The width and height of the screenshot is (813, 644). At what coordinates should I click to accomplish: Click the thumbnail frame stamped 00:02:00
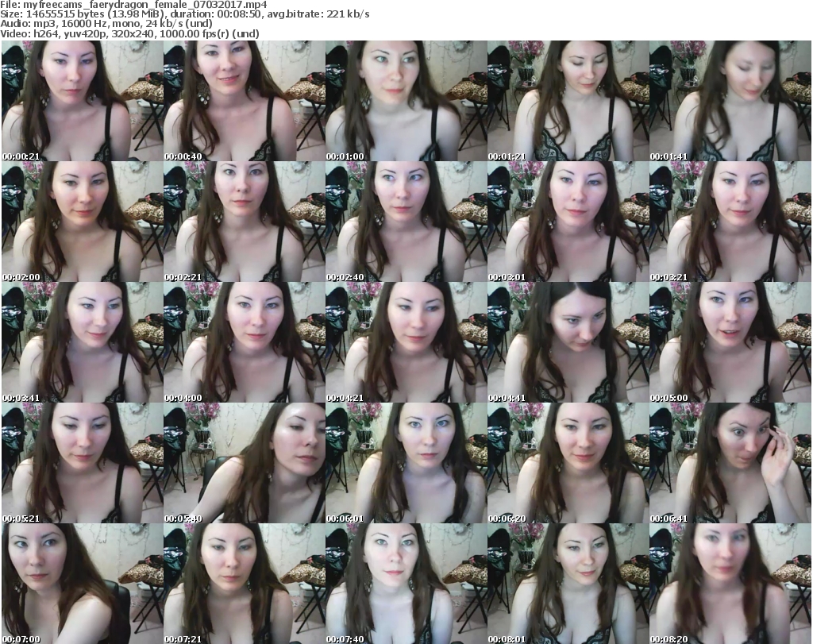pos(83,222)
